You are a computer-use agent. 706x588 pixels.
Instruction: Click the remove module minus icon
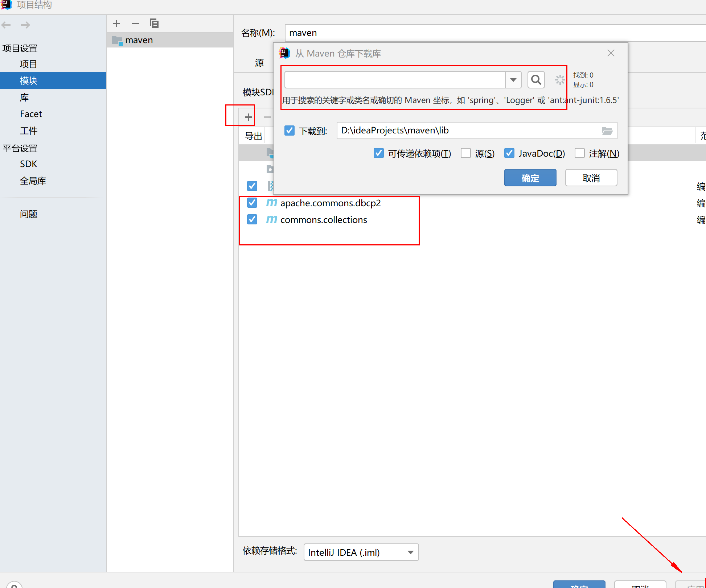click(x=135, y=24)
